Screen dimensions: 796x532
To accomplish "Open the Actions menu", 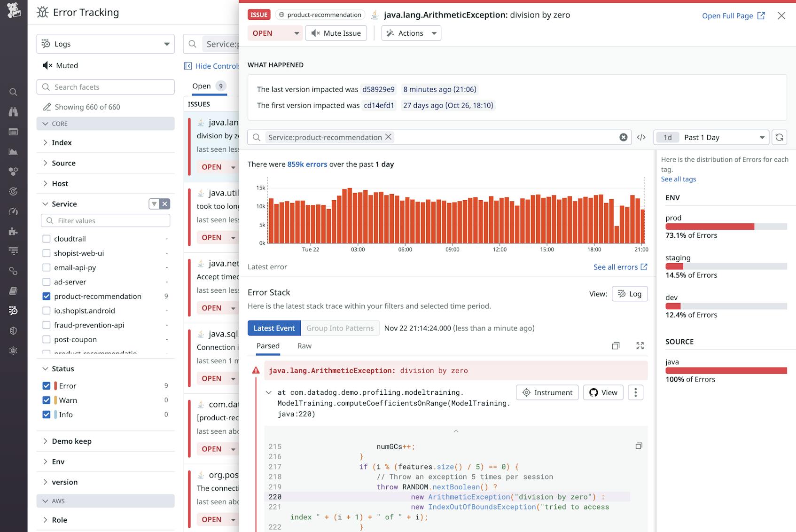I will click(411, 33).
